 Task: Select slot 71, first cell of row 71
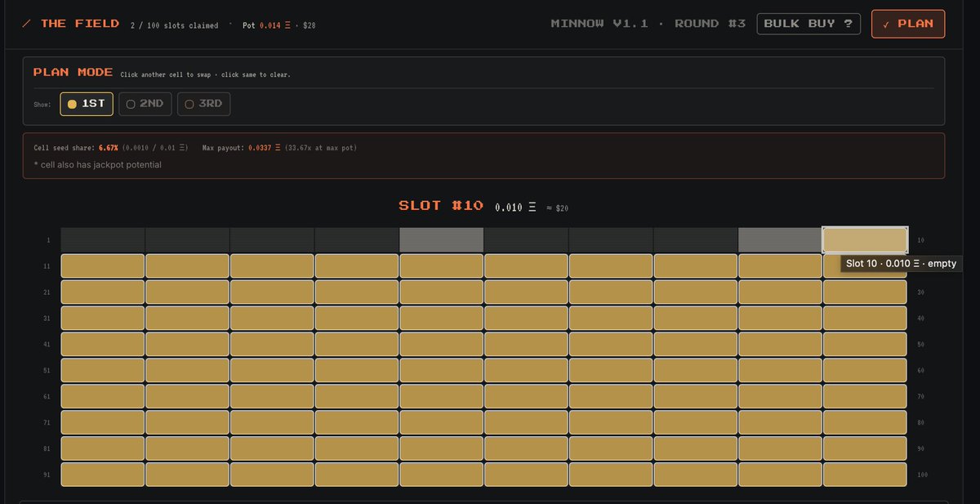[103, 423]
